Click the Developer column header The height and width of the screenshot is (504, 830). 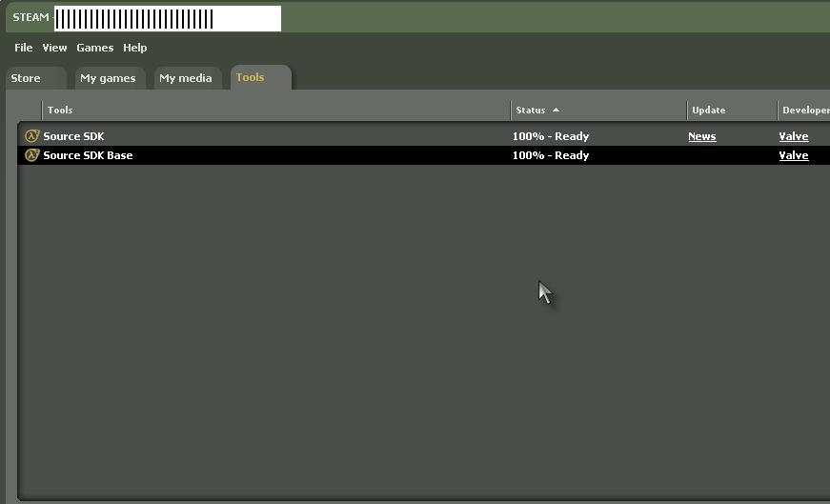[804, 111]
